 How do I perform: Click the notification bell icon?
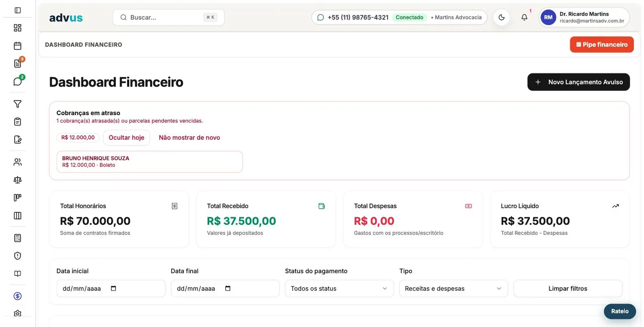tap(524, 18)
